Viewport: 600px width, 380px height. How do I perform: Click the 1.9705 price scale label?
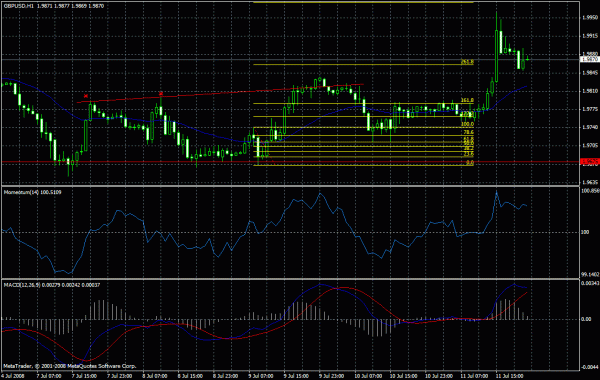pyautogui.click(x=590, y=146)
